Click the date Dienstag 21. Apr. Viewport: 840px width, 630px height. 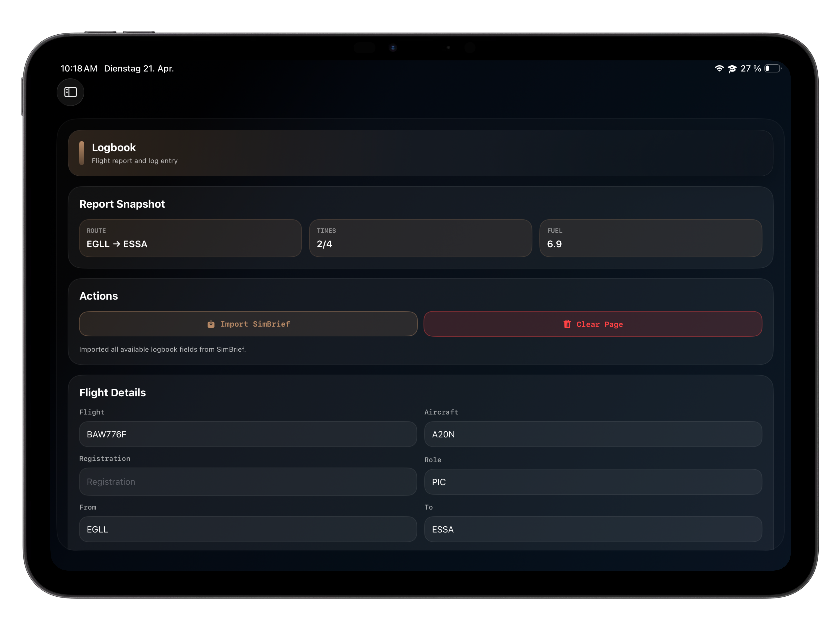coord(139,69)
